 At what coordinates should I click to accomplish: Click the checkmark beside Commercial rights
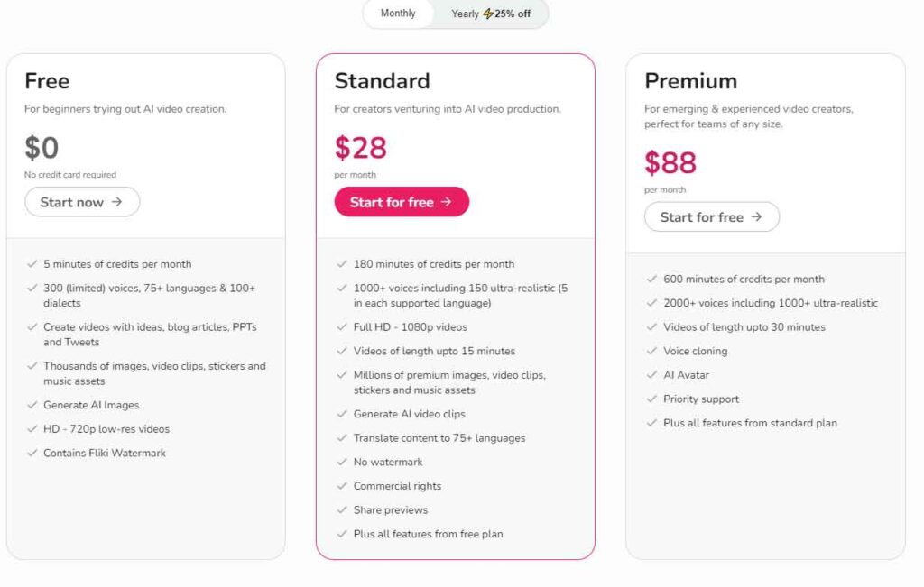(341, 486)
